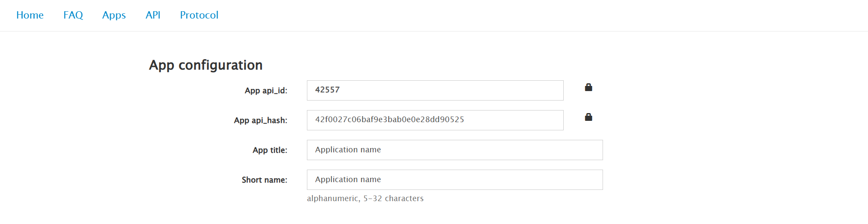
Task: Click the lock icon beside App api_hash
Action: [x=588, y=117]
